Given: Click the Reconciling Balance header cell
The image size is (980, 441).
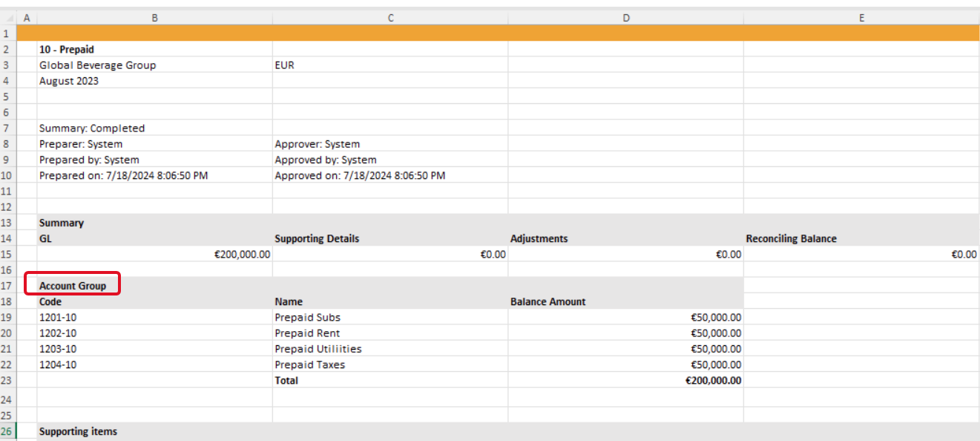Looking at the screenshot, I should [861, 238].
